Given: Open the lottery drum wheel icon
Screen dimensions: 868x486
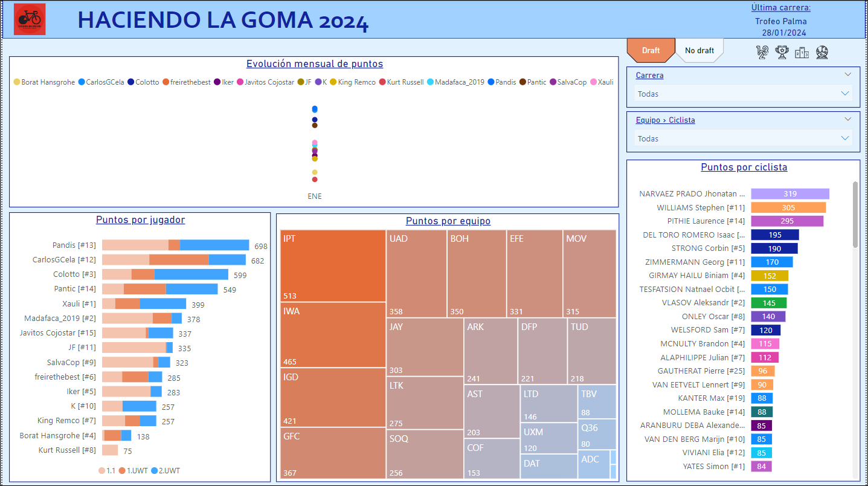Looking at the screenshot, I should coord(821,53).
